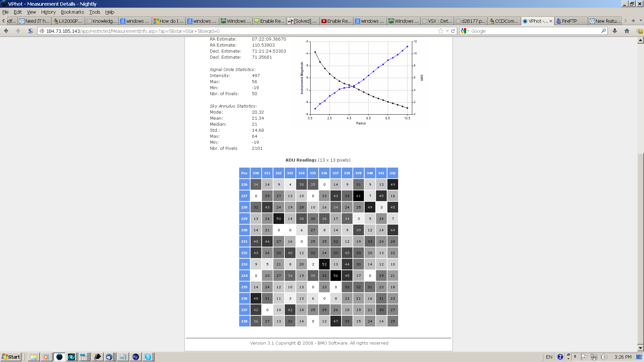The image size is (644, 362).
Task: Expand the bookmark star dropdown arrow
Action: 447,31
